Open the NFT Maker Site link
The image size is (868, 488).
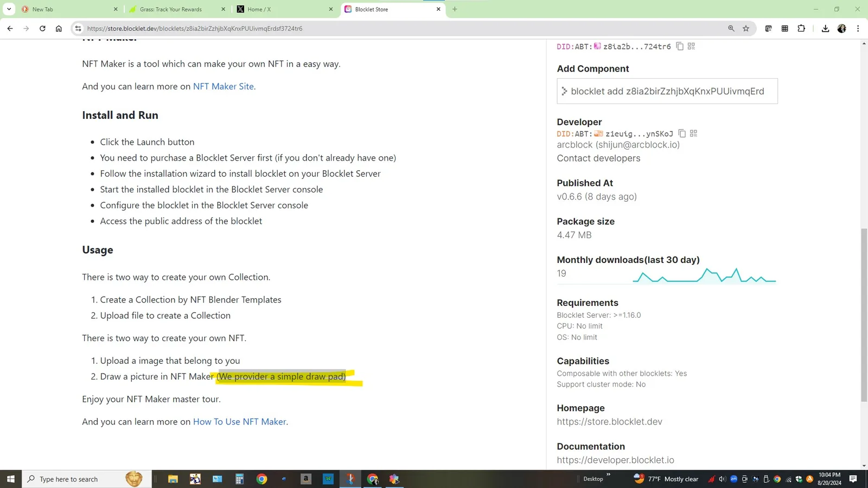[224, 86]
